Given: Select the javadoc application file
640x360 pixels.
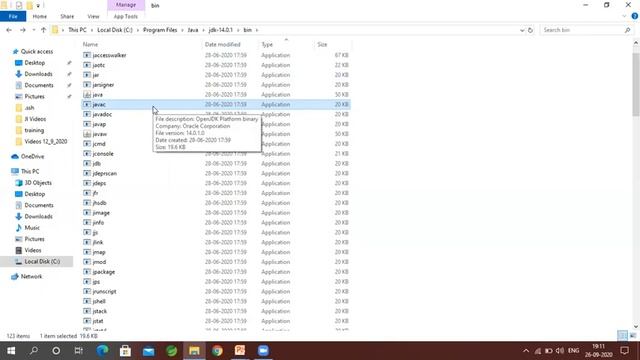Looking at the screenshot, I should 102,114.
